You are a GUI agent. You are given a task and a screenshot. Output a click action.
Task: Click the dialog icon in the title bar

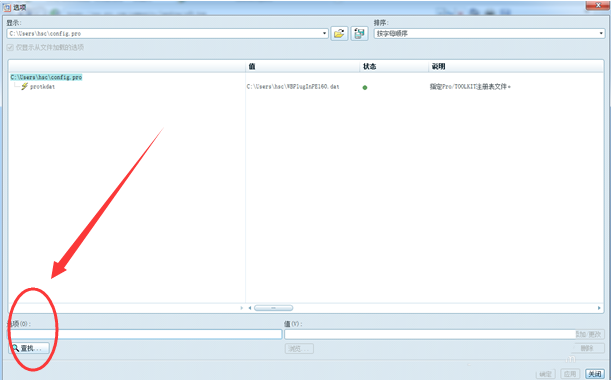point(7,7)
